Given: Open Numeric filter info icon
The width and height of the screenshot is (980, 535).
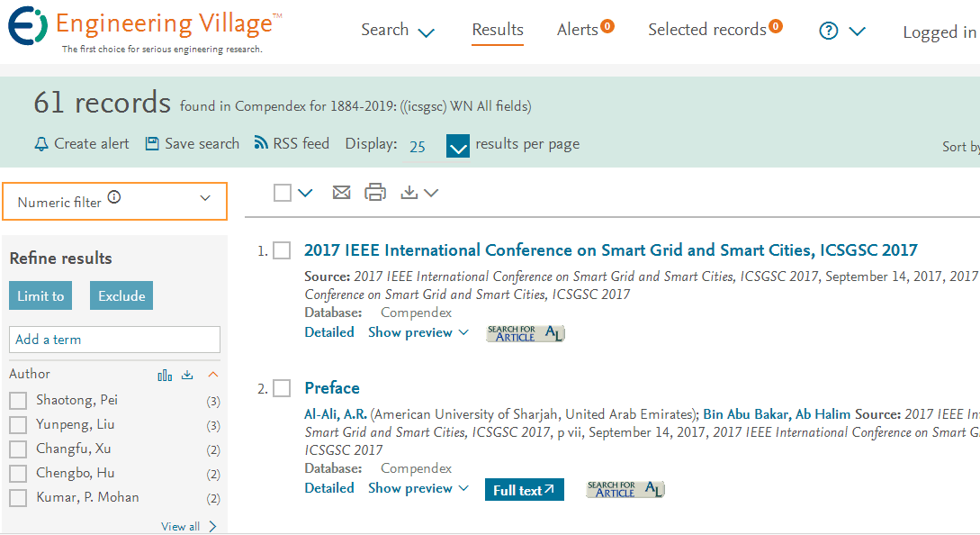Looking at the screenshot, I should coord(113,197).
